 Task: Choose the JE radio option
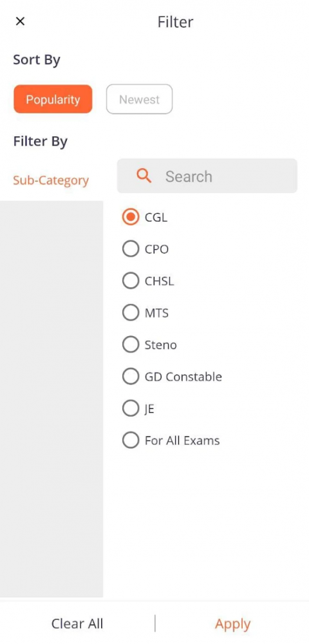[131, 409]
